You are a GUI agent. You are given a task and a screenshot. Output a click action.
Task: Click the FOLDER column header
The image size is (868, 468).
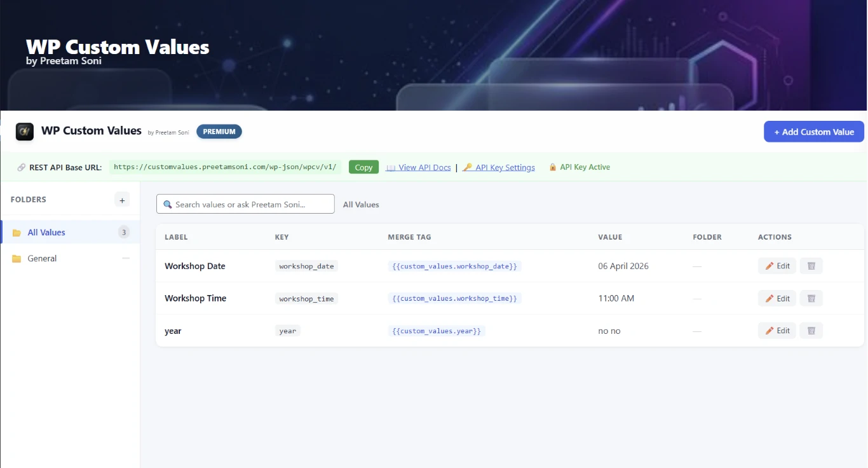[x=707, y=237]
